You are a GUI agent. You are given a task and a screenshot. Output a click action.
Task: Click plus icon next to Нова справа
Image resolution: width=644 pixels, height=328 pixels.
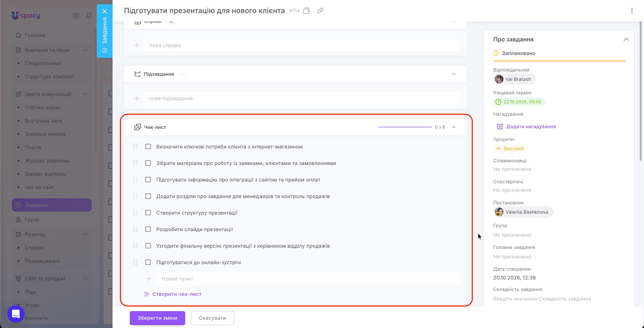coord(137,45)
